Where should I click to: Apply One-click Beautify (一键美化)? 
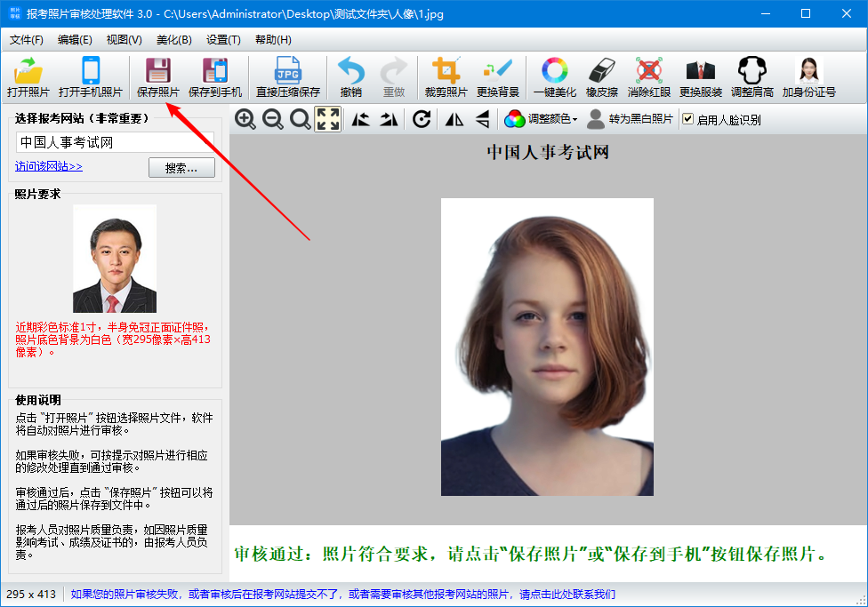click(x=555, y=77)
